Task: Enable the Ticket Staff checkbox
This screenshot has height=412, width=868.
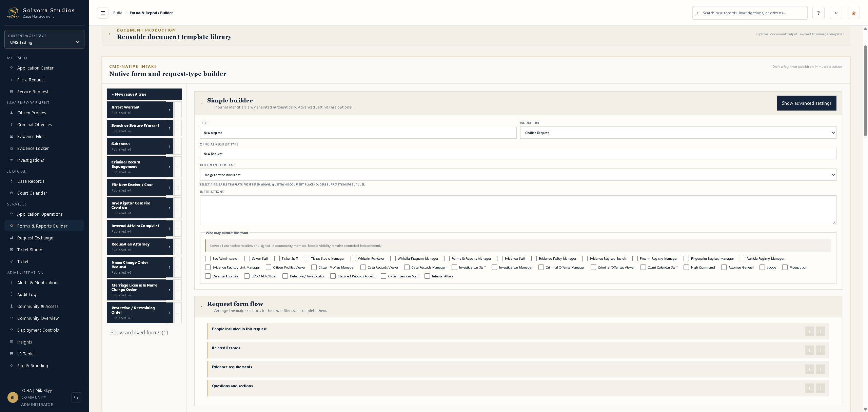Action: click(x=277, y=258)
